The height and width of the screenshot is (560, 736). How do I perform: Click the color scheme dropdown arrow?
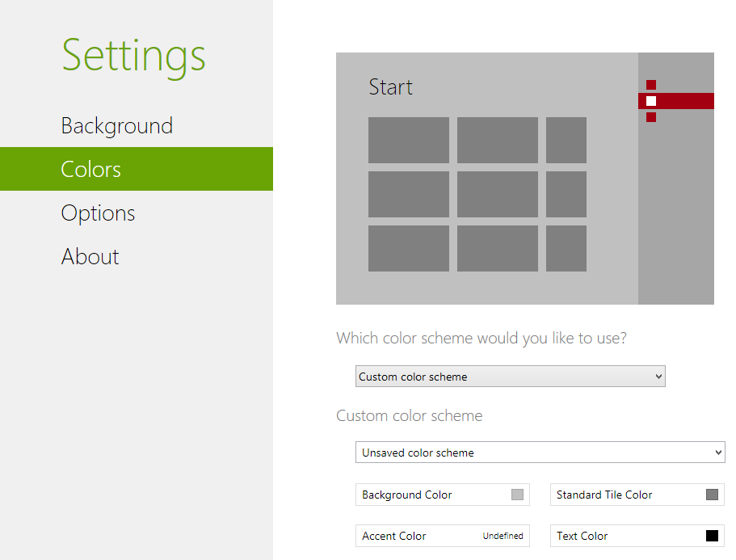tap(656, 376)
